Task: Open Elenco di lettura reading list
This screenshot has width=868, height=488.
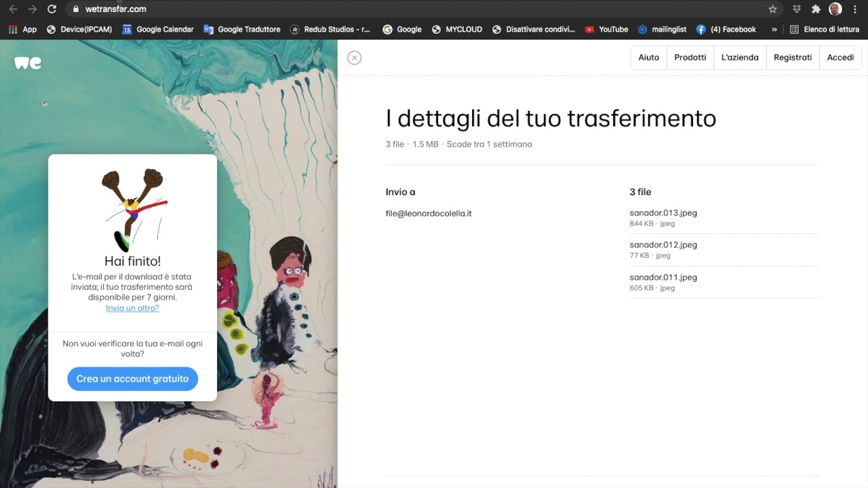Action: pyautogui.click(x=825, y=29)
